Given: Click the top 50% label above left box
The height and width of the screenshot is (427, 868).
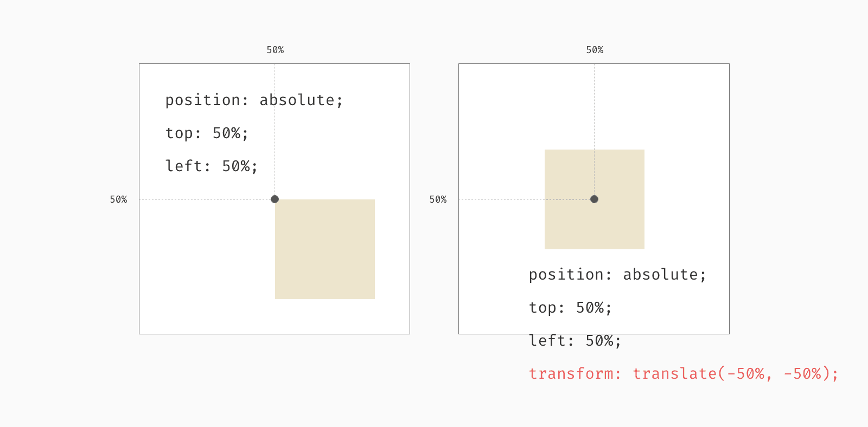Looking at the screenshot, I should pyautogui.click(x=275, y=50).
